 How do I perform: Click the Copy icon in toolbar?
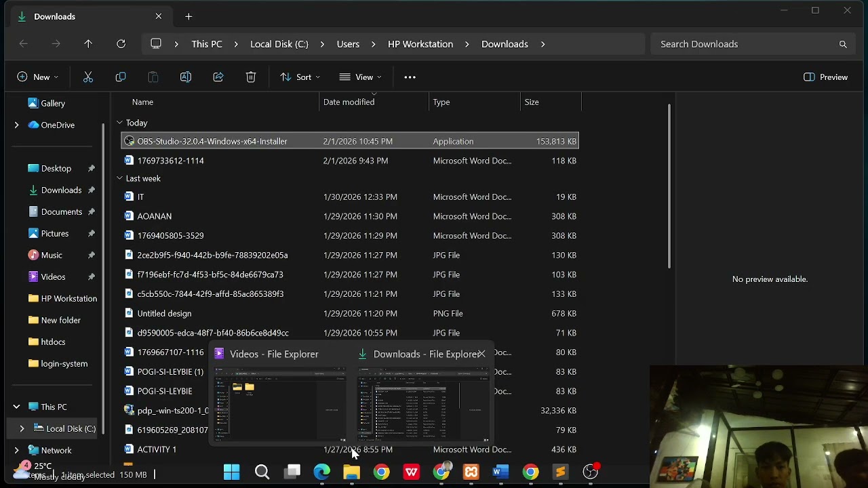pos(121,77)
